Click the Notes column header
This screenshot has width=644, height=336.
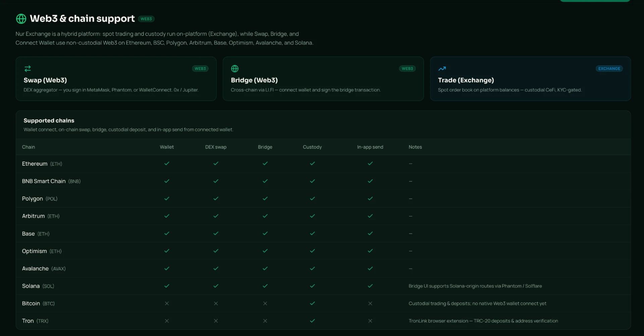pyautogui.click(x=415, y=147)
